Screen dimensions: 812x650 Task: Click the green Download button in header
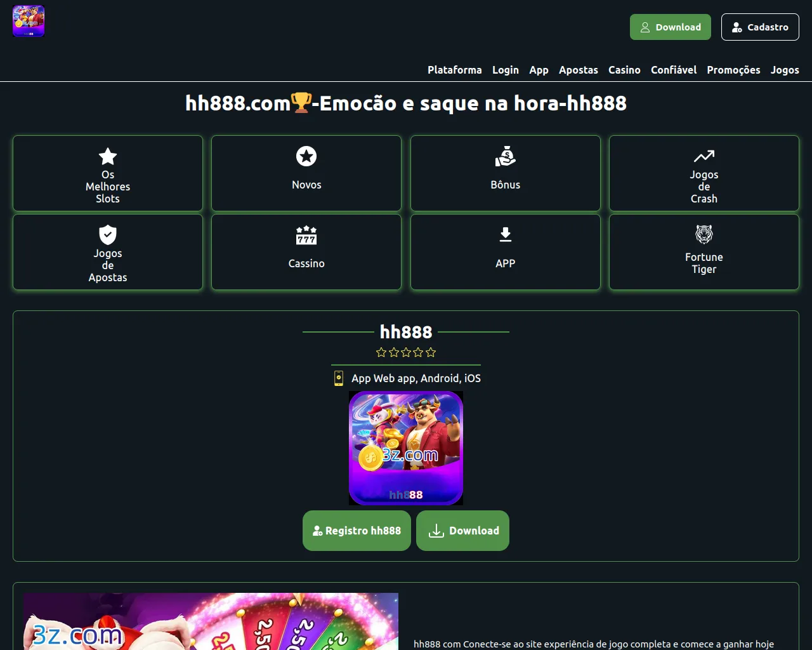pos(671,27)
